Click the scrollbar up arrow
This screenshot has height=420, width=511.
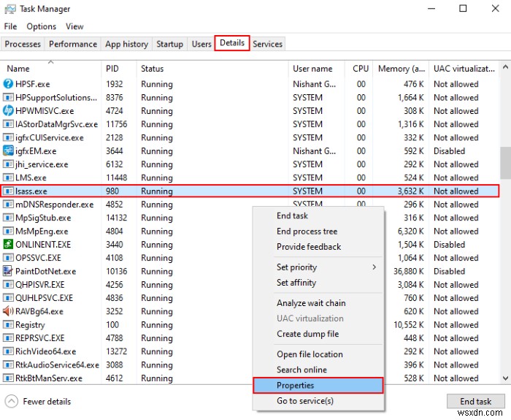pyautogui.click(x=505, y=67)
